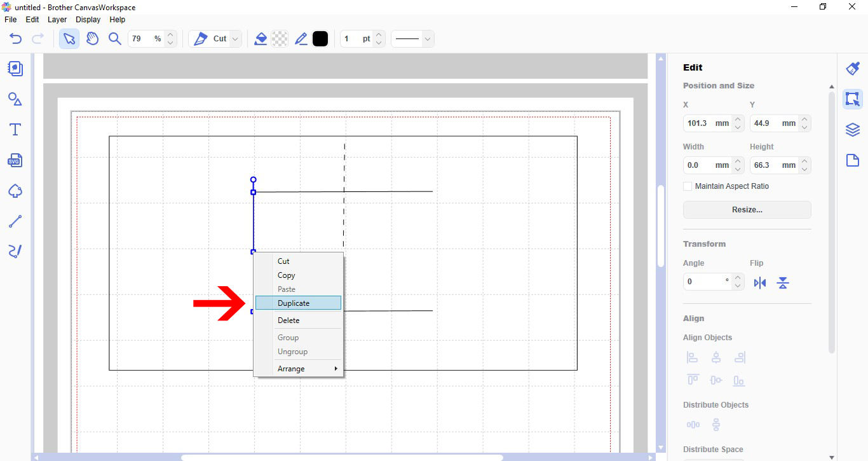Open the Artboard settings panel
868x461 pixels.
(852, 160)
